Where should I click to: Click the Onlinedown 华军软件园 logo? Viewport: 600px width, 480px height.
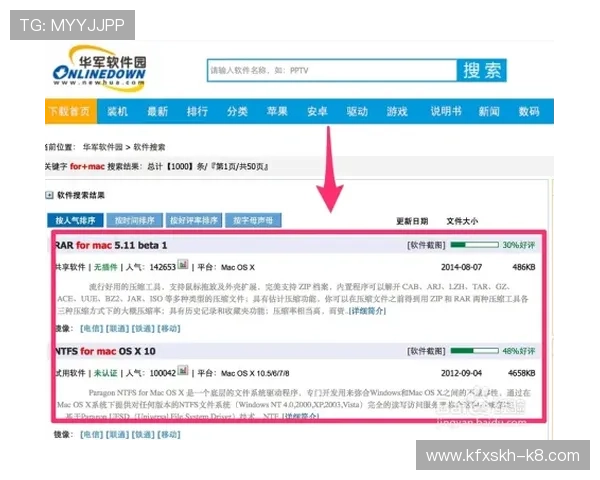point(99,69)
